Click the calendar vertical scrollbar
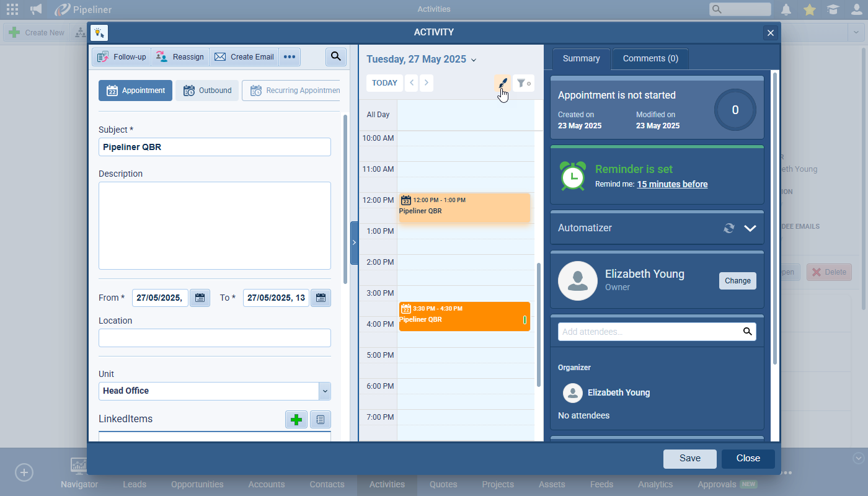Screen dimensions: 868x496 (539, 322)
